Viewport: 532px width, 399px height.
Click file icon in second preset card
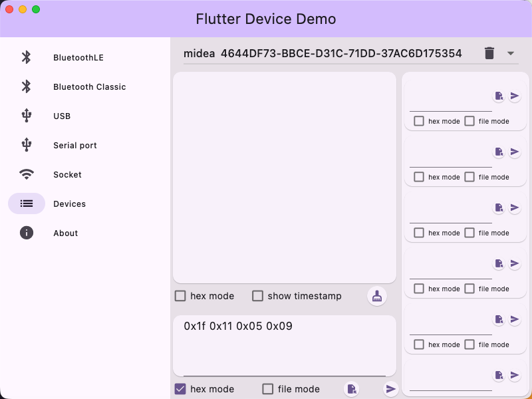click(499, 152)
